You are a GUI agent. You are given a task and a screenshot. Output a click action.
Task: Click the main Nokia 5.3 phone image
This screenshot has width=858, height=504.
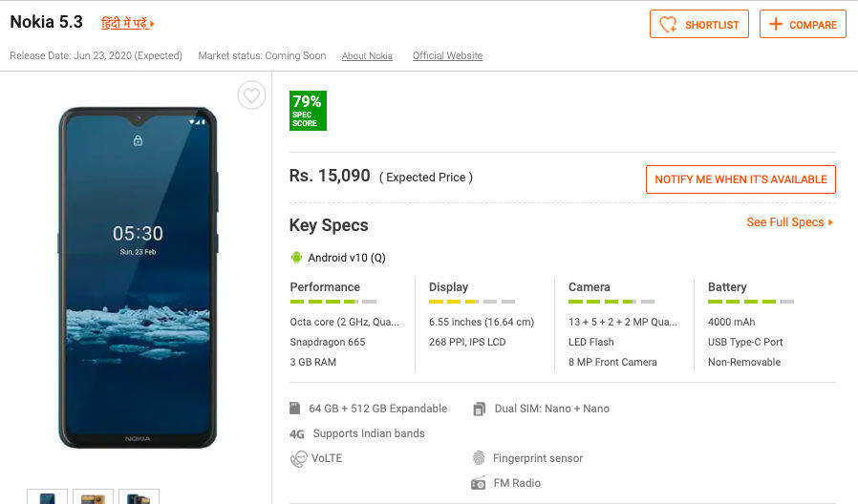138,277
